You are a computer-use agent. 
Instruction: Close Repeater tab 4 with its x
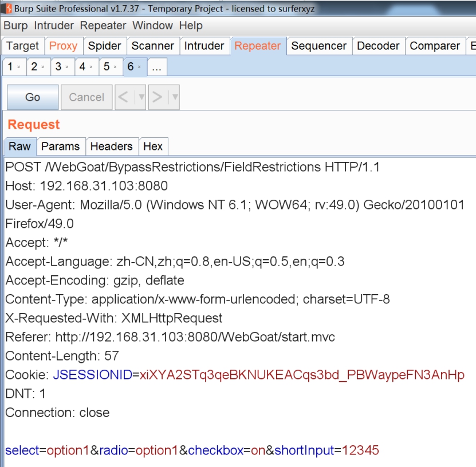(91, 67)
